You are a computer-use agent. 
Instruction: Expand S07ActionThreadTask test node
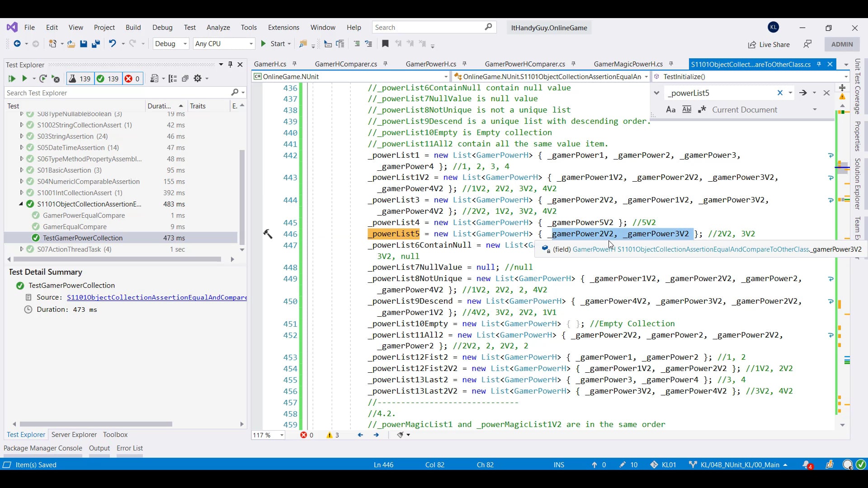21,249
